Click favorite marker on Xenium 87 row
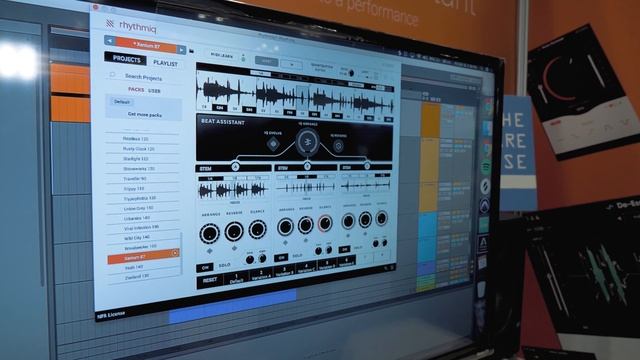The width and height of the screenshot is (640, 360). [175, 253]
